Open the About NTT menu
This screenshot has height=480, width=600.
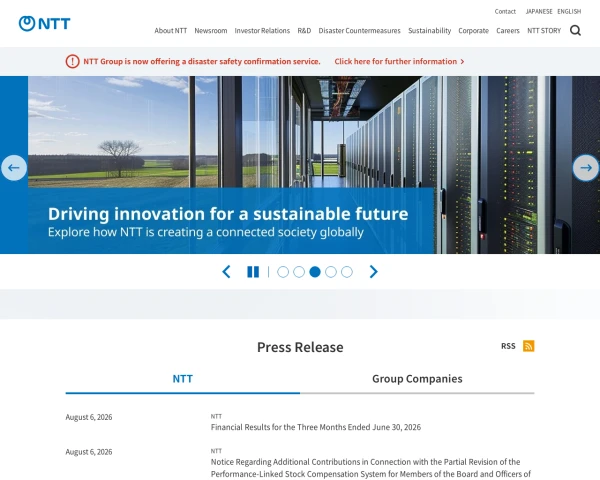pyautogui.click(x=171, y=31)
